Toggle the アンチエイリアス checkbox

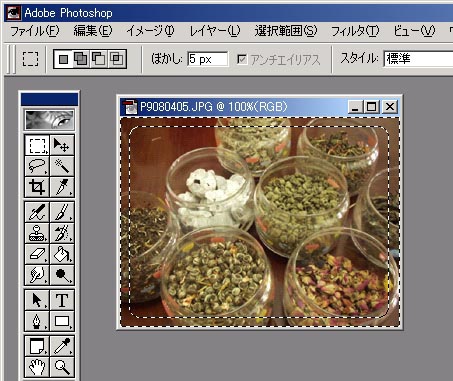[242, 59]
